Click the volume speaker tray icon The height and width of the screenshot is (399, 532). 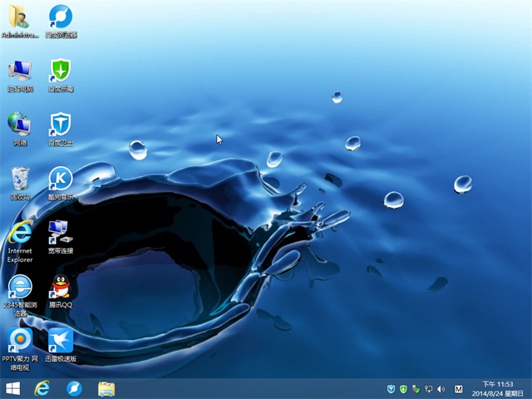pyautogui.click(x=441, y=388)
